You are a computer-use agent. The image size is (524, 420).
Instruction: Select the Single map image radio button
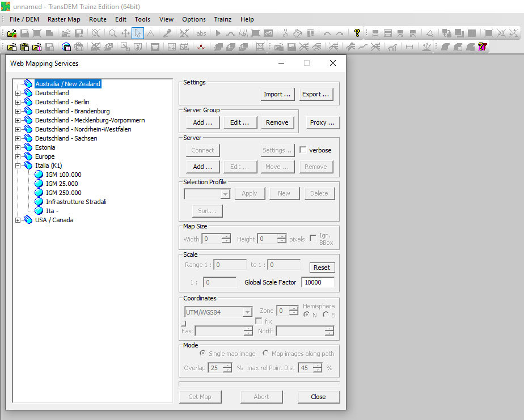pyautogui.click(x=202, y=353)
